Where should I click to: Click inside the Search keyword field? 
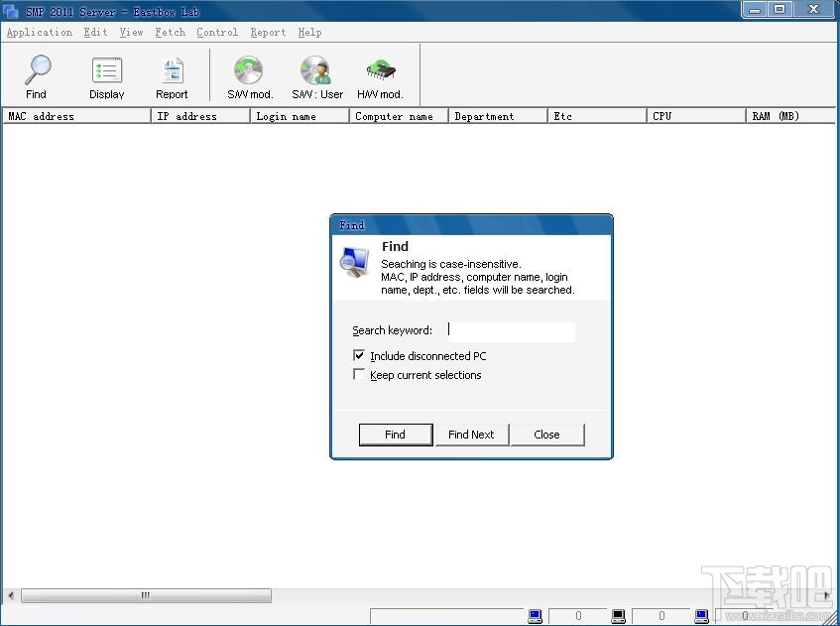pyautogui.click(x=511, y=330)
